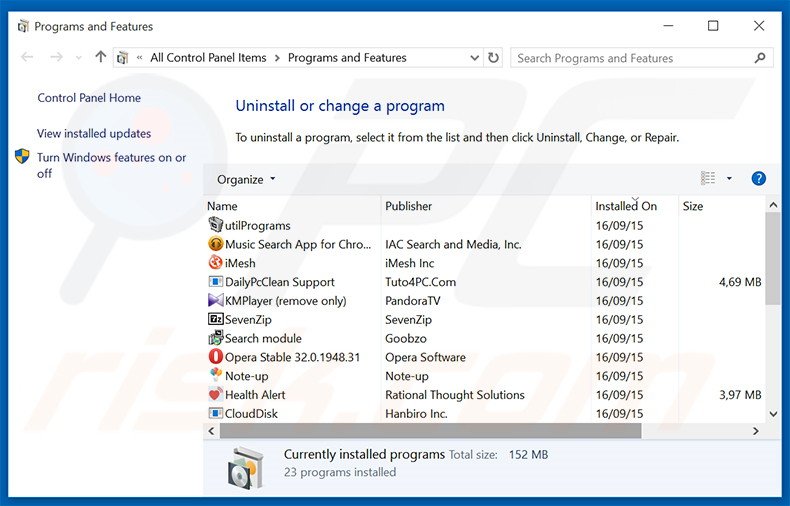The height and width of the screenshot is (506, 790).
Task: Select Opera Stable 32.0.1948.31
Action: pos(292,357)
